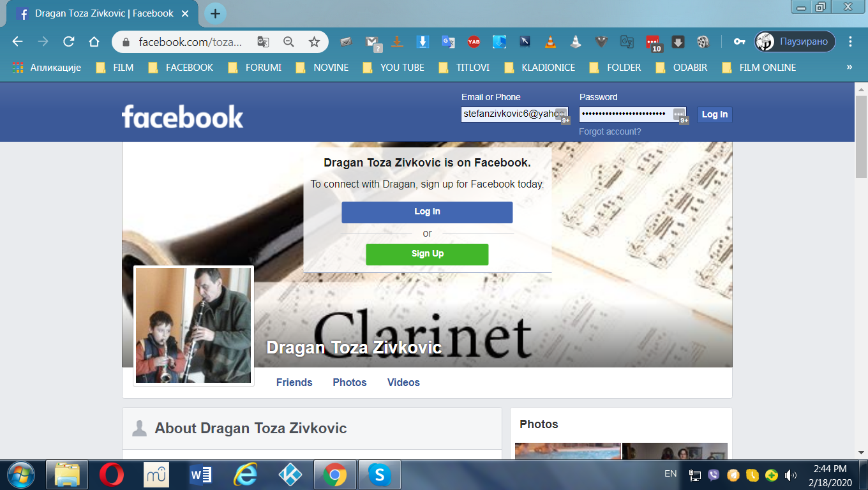The image size is (868, 490).
Task: Click the volume speaker icon in the tray
Action: tap(791, 475)
